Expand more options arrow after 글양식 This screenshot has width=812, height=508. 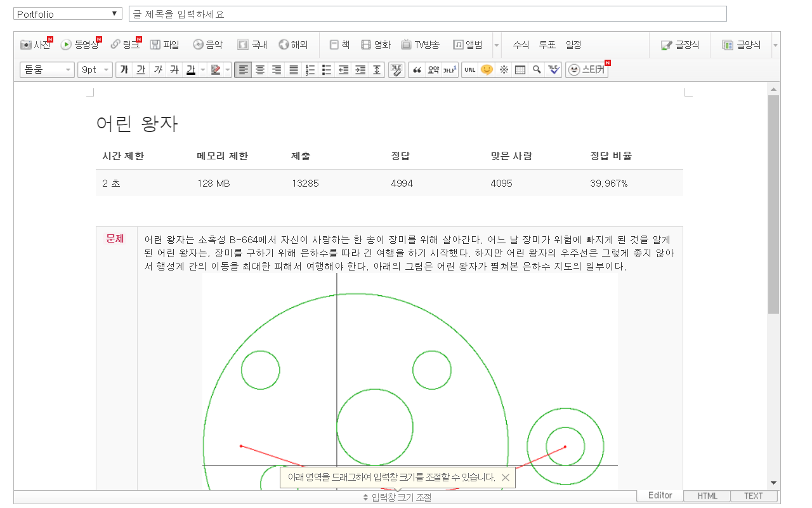point(775,45)
